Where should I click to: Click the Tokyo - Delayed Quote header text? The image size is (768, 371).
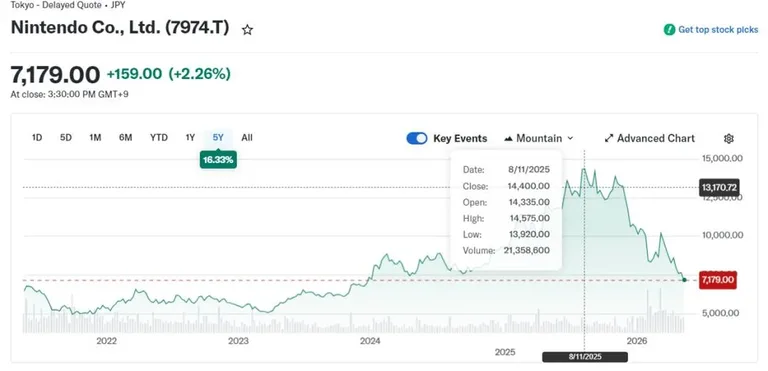pyautogui.click(x=68, y=5)
